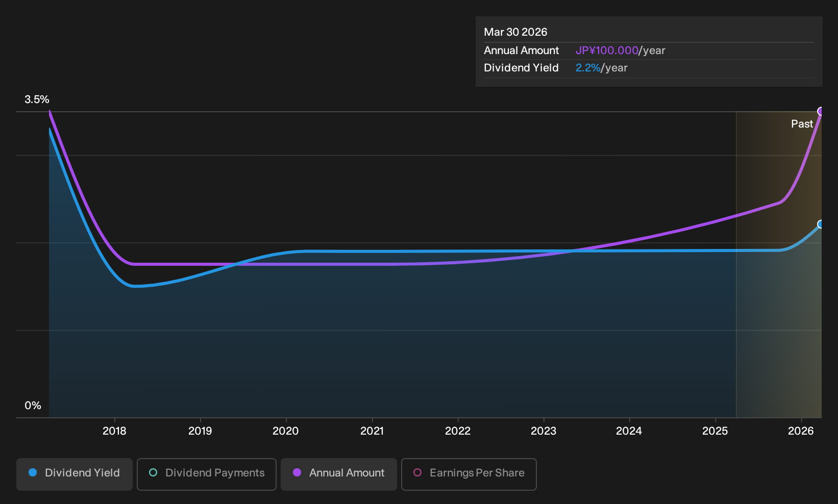
Task: Click the Mar 30 2026 tooltip date
Action: pos(515,32)
